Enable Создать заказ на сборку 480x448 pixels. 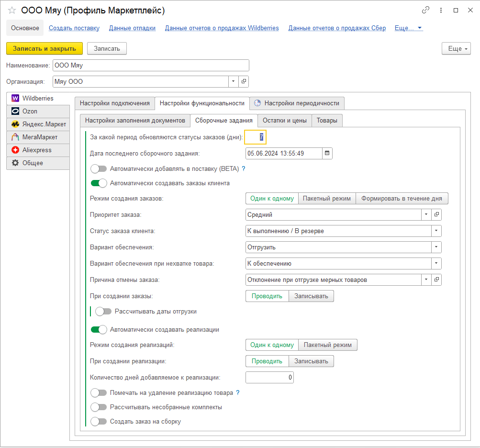99,421
